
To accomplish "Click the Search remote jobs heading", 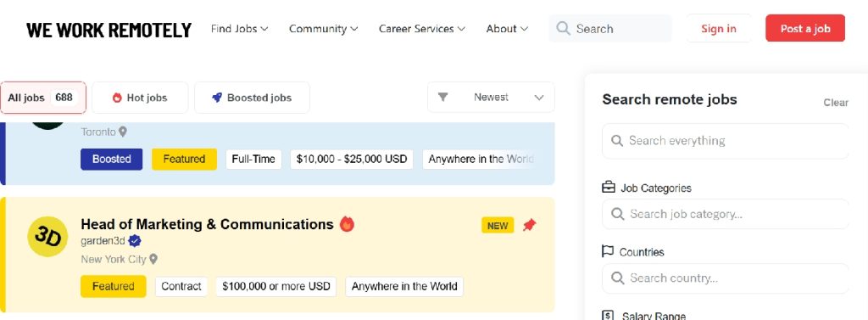I will click(670, 100).
